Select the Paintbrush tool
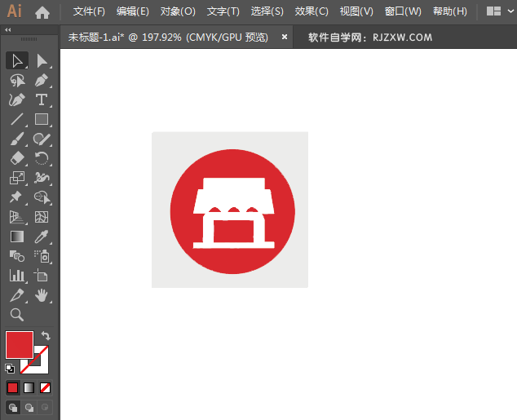Viewport: 517px width, 420px height. [x=17, y=139]
